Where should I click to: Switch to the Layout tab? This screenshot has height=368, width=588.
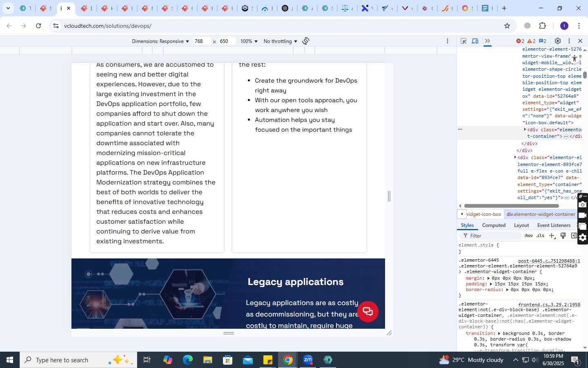click(x=521, y=225)
